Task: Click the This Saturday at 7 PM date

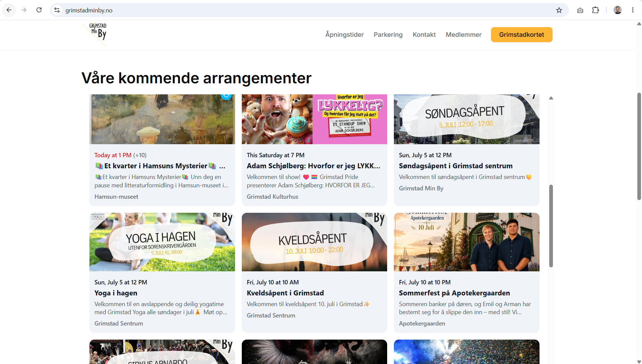Action: [x=276, y=155]
